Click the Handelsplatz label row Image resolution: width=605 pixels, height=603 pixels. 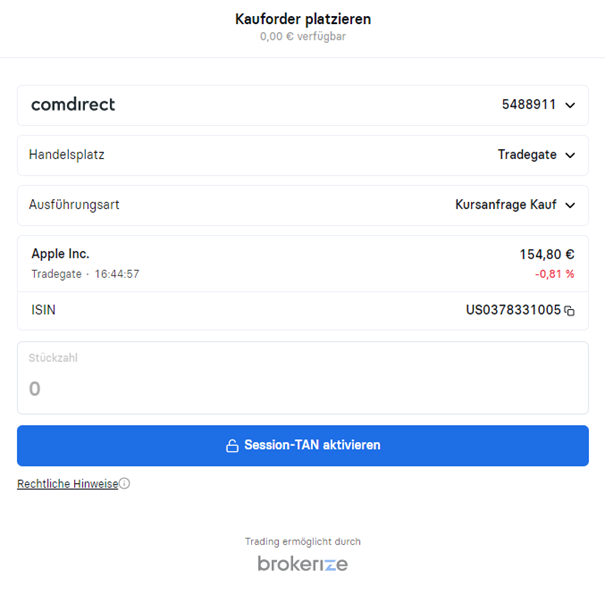pos(303,155)
